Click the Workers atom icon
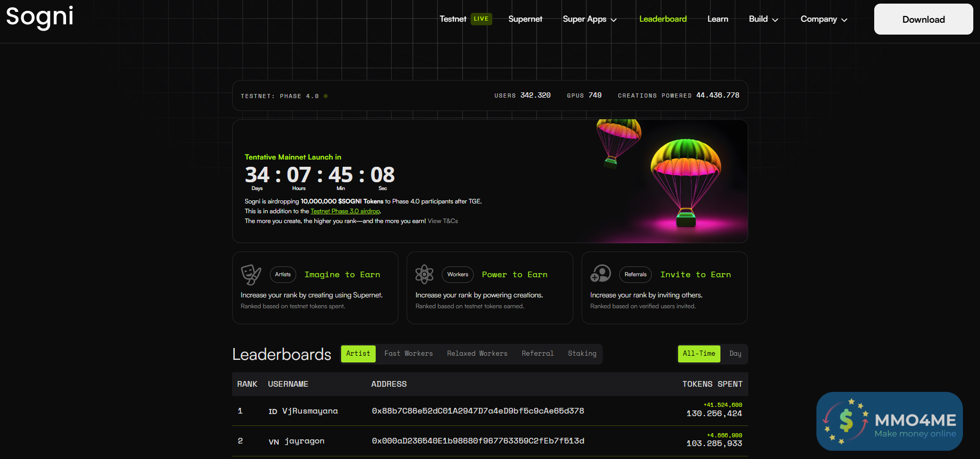 (424, 274)
